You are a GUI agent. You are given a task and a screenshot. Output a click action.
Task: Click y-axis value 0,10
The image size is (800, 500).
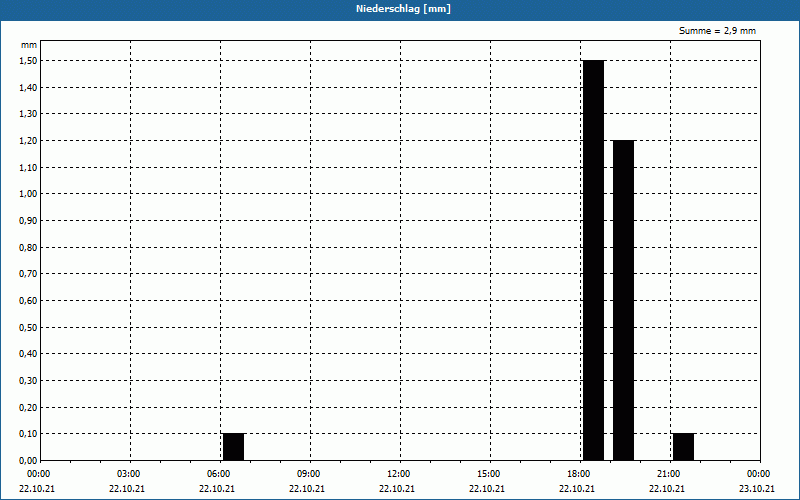point(28,434)
